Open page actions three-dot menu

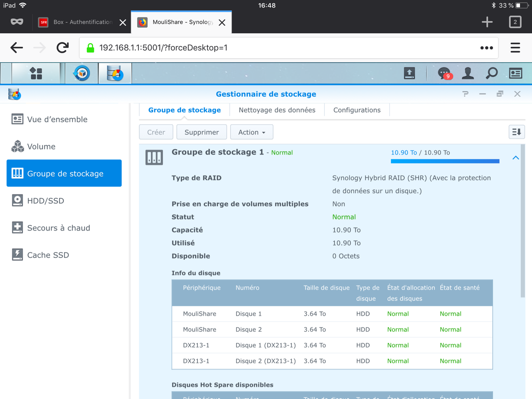(487, 48)
